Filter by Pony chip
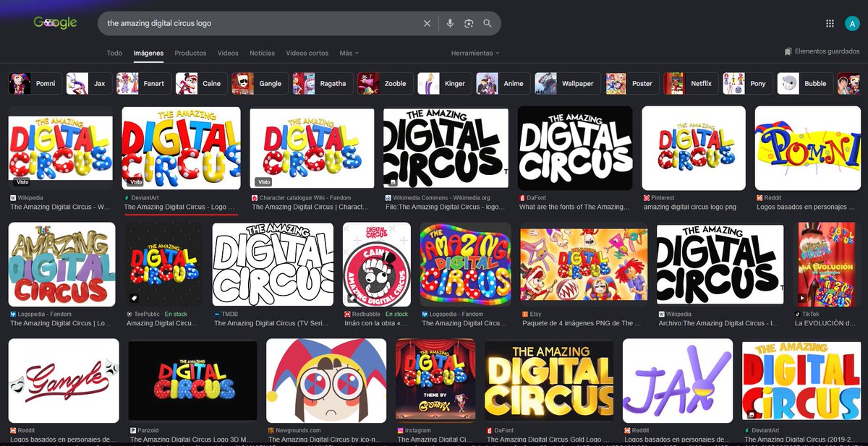The height and width of the screenshot is (446, 868). 747,83
